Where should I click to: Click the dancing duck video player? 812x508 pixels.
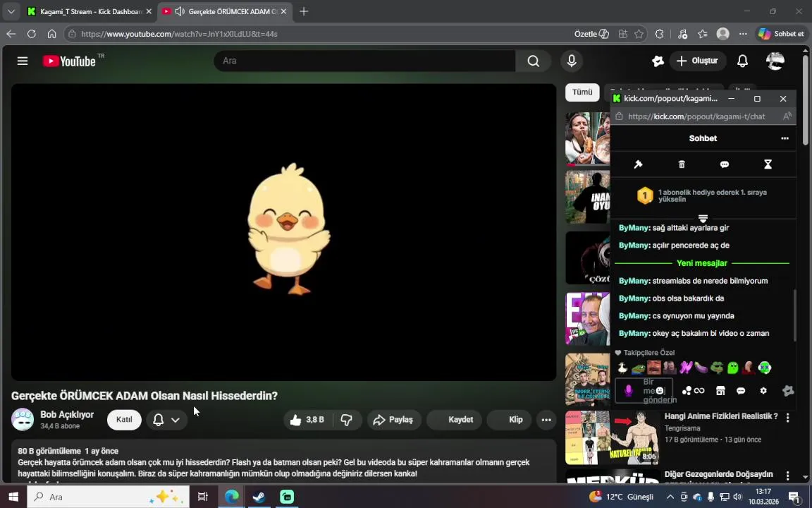[284, 232]
